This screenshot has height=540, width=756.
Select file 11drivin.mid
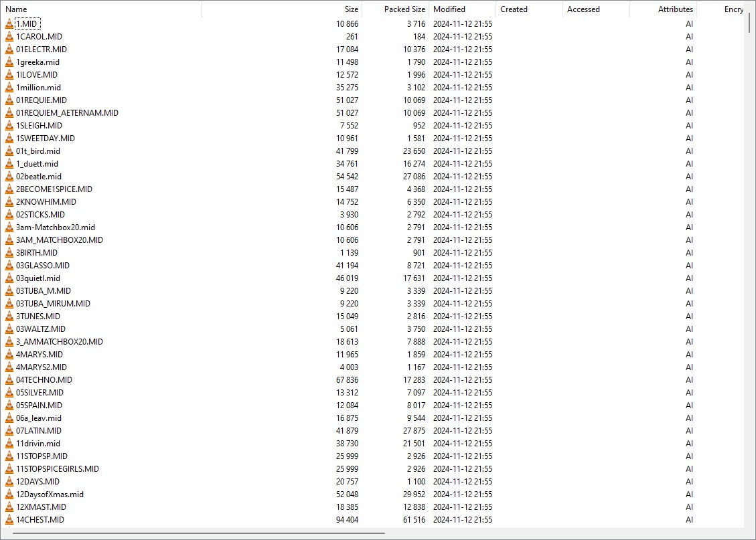pyautogui.click(x=38, y=444)
